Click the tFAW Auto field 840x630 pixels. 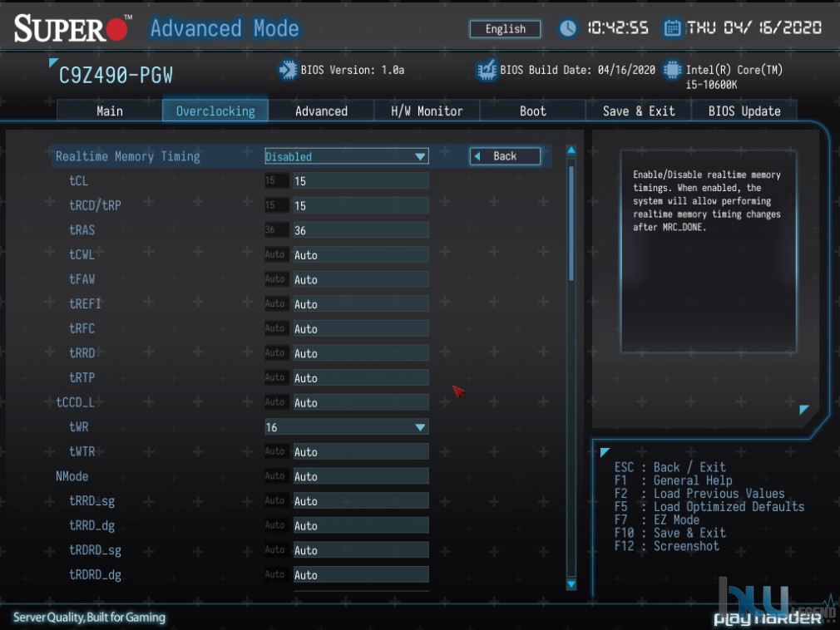click(x=361, y=279)
